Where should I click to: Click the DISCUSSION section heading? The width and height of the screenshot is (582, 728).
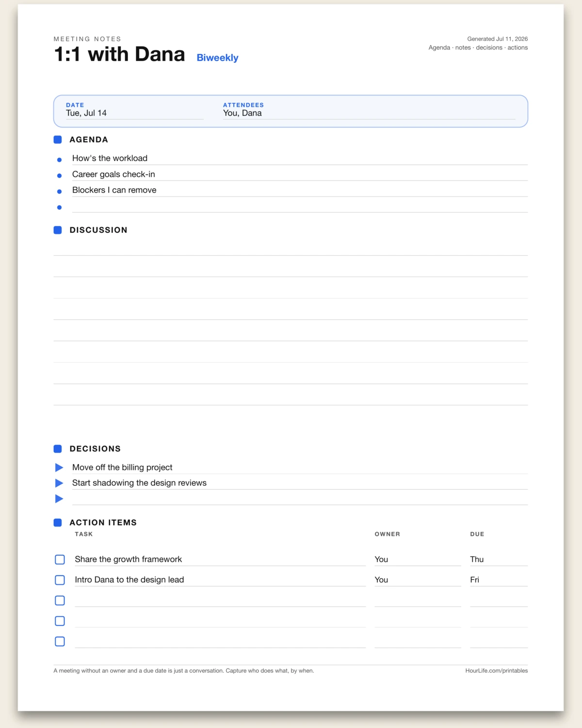(x=98, y=230)
